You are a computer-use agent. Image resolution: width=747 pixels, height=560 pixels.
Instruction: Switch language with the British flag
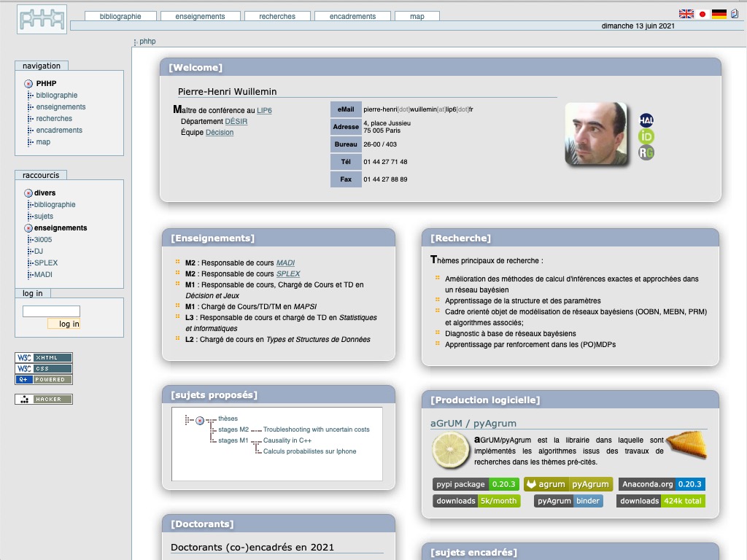(x=686, y=14)
